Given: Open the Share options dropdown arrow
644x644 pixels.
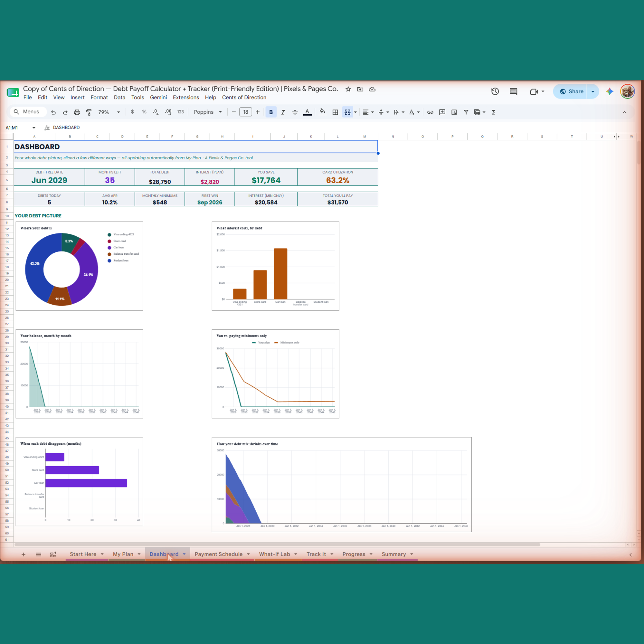Looking at the screenshot, I should coord(593,91).
